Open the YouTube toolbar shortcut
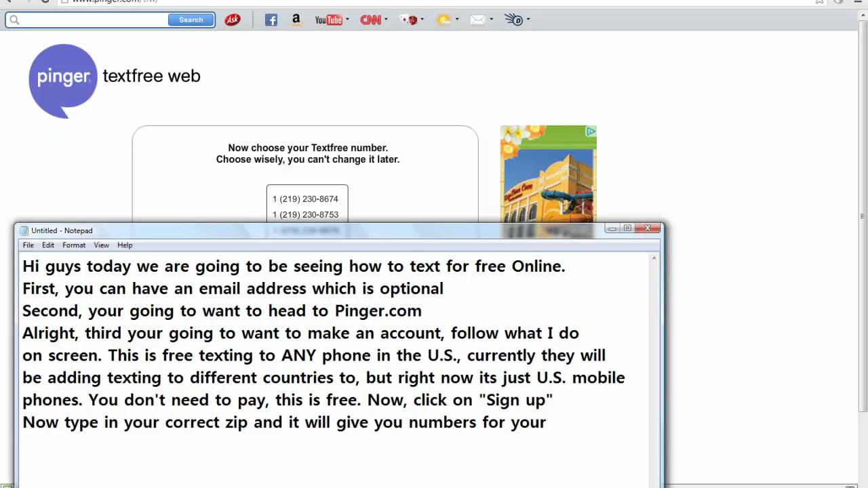Image resolution: width=868 pixels, height=488 pixels. 329,20
